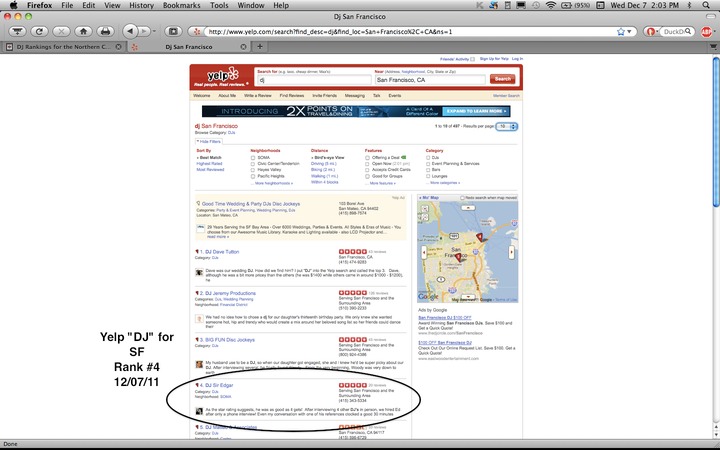Click the Yelp logo

coord(221,77)
